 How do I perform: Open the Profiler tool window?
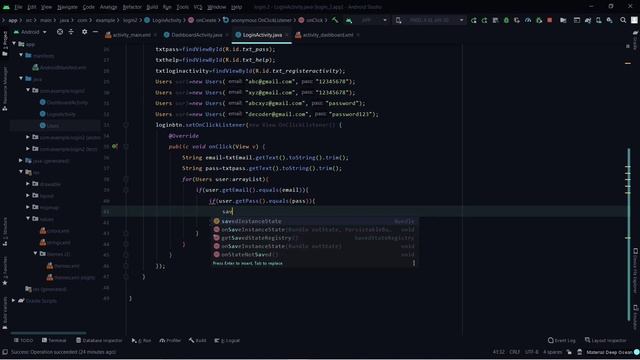pos(170,340)
